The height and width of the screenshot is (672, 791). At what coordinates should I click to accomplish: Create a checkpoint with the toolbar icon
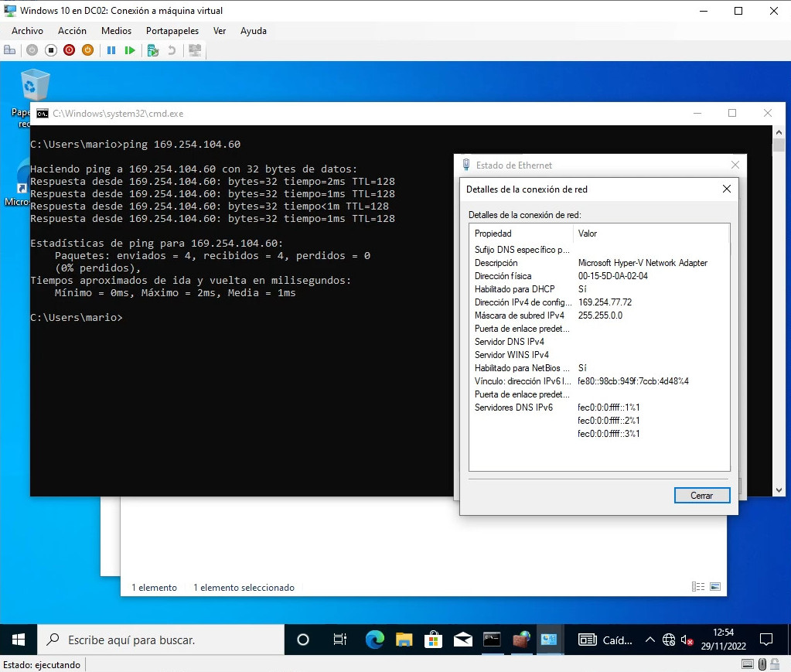click(152, 50)
